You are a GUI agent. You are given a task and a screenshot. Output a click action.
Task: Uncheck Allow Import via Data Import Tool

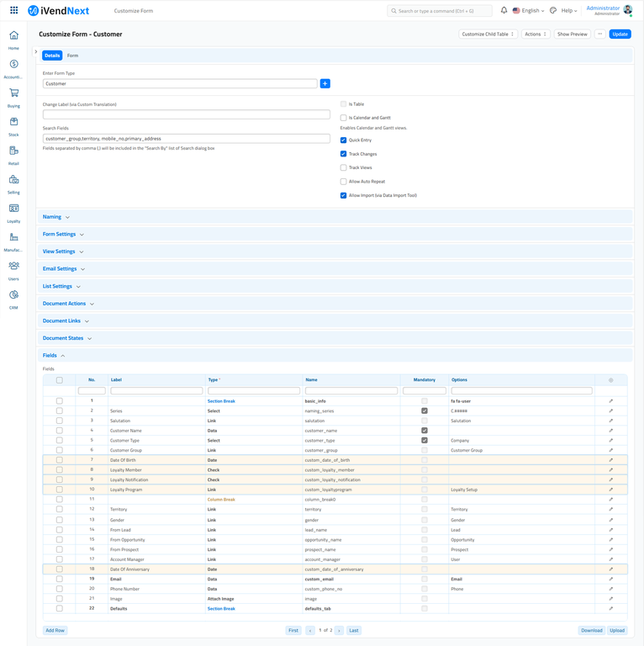coord(343,195)
